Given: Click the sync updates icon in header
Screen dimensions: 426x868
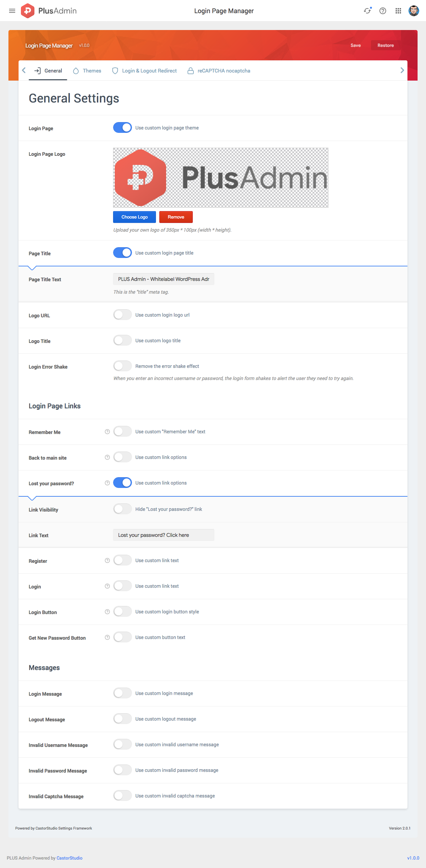Looking at the screenshot, I should point(367,11).
